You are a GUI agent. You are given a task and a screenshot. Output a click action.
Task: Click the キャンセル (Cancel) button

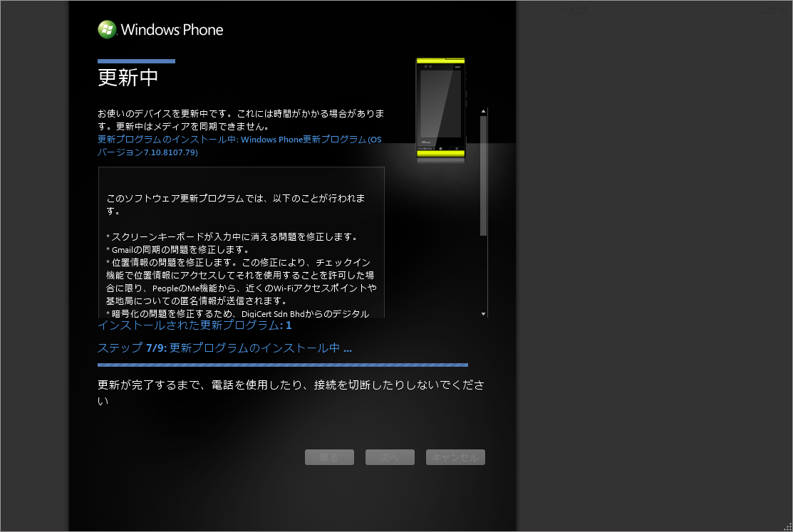click(455, 457)
